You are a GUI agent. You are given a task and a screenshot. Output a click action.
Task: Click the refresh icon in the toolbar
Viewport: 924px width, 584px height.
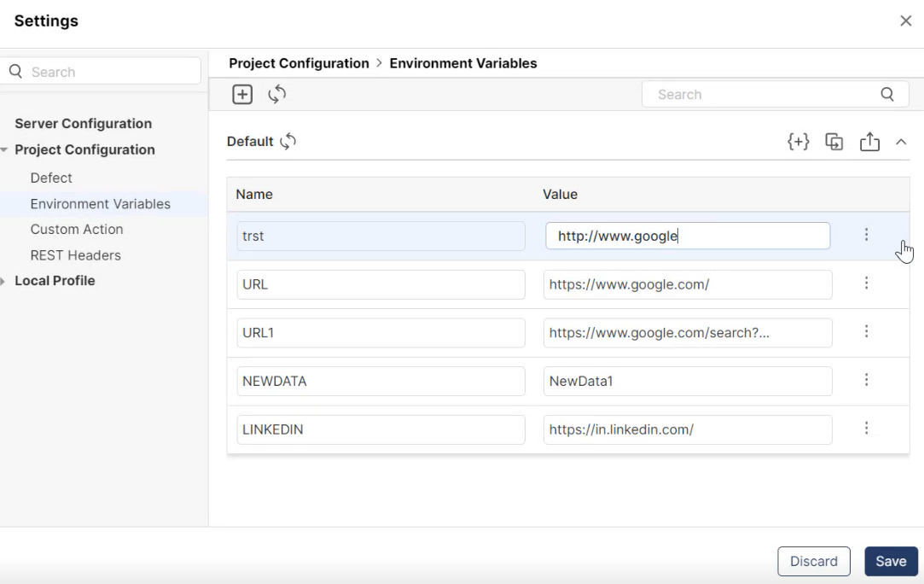276,95
